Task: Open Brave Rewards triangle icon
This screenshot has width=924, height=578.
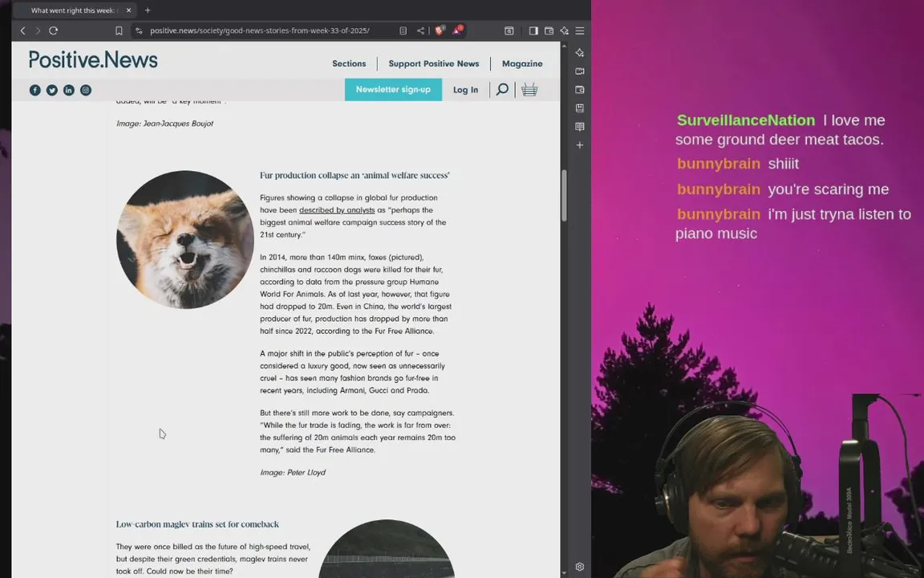Action: (456, 30)
